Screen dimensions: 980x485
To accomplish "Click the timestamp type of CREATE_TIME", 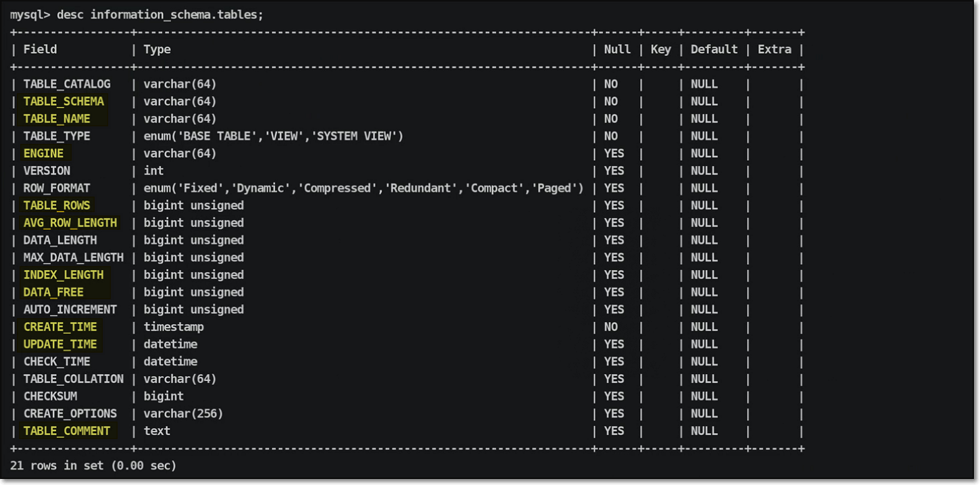I will [x=174, y=327].
